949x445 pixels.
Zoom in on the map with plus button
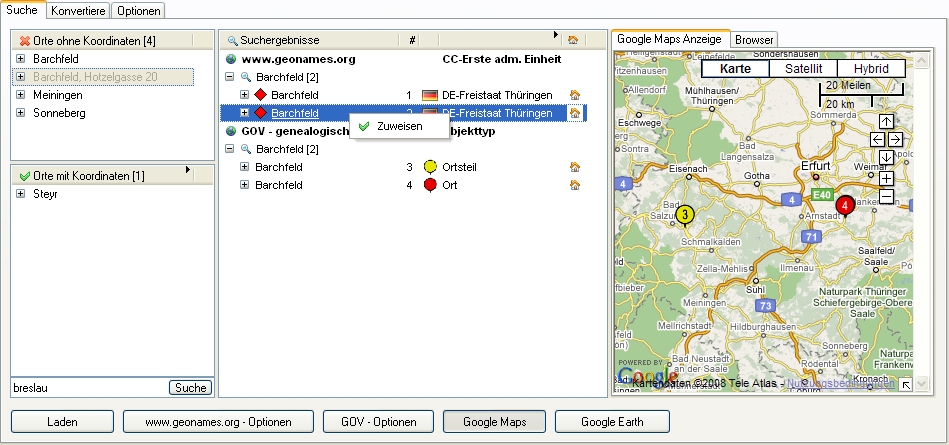coord(886,178)
